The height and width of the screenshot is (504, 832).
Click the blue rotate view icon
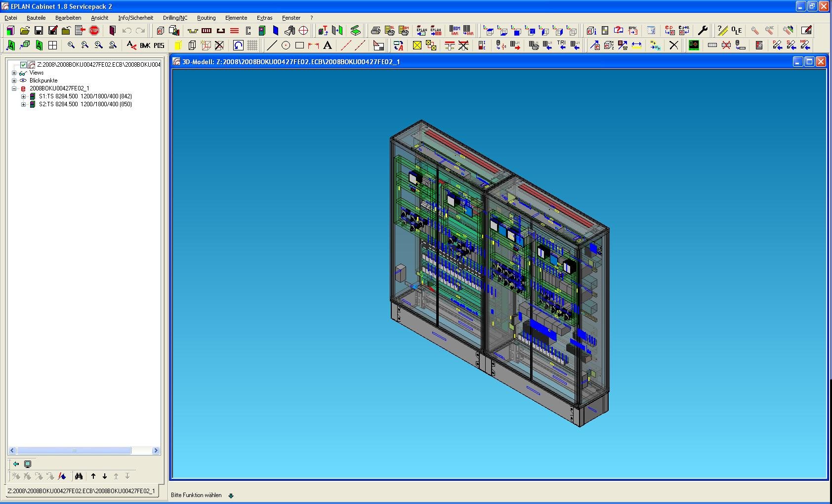click(238, 45)
